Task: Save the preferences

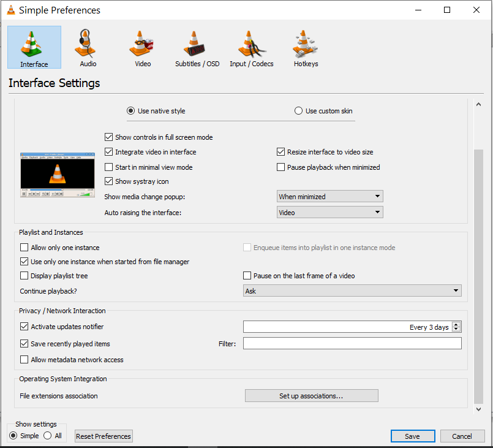Action: point(413,436)
